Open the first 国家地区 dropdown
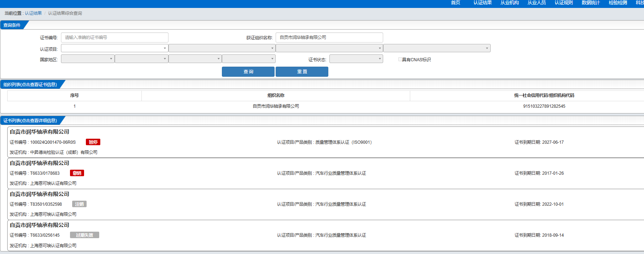644x254 pixels. point(88,59)
